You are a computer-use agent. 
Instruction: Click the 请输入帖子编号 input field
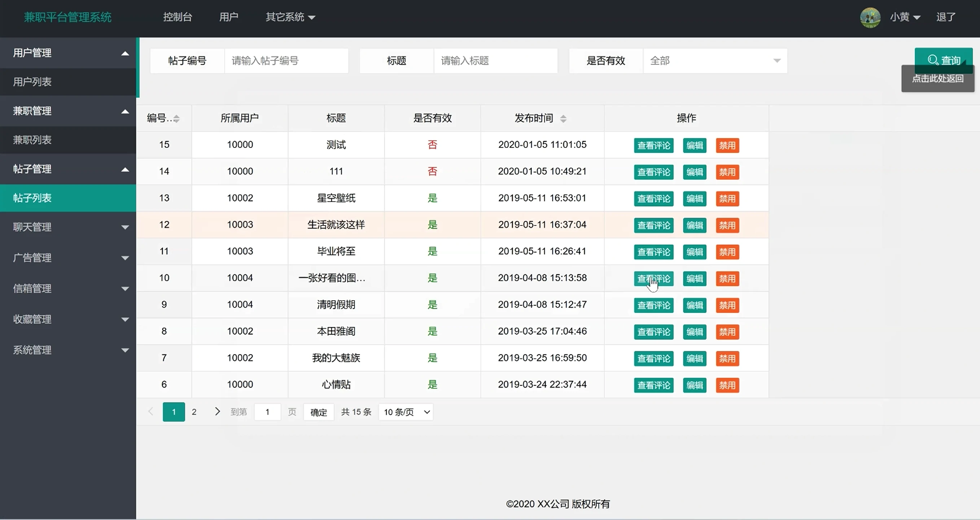point(286,61)
